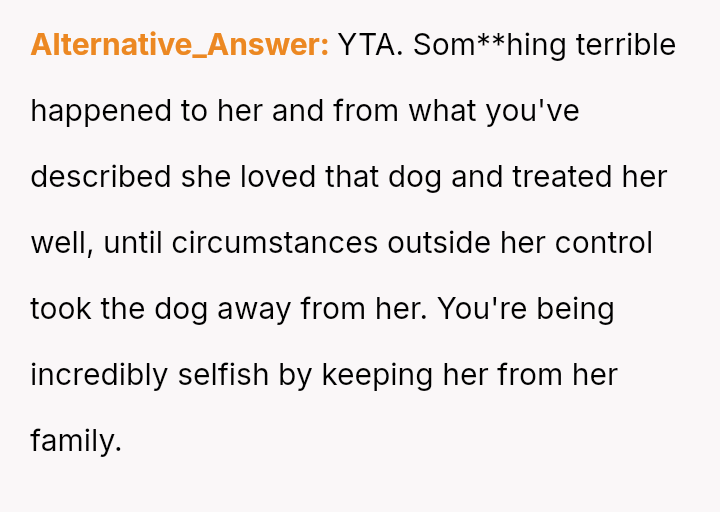Click the word described

coord(101,177)
